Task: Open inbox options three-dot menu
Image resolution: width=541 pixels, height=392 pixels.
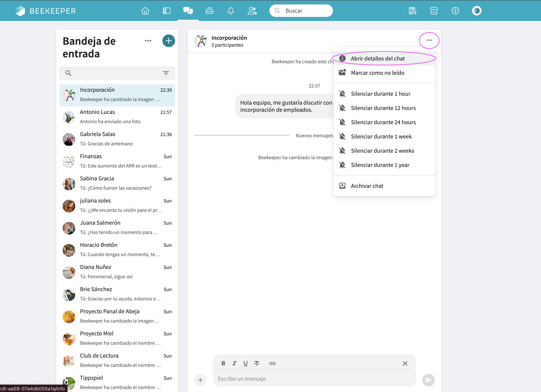Action: coord(148,41)
